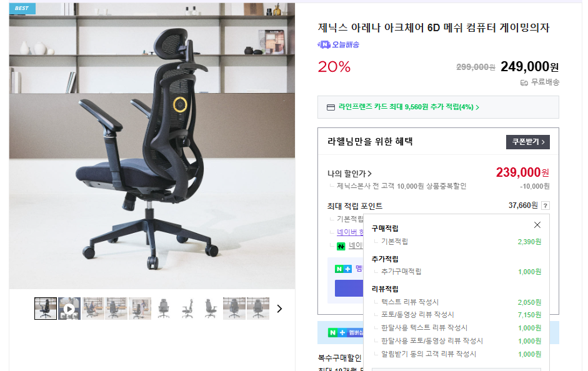Select the third thumbnail with desk scene
The image size is (588, 371).
(92, 309)
